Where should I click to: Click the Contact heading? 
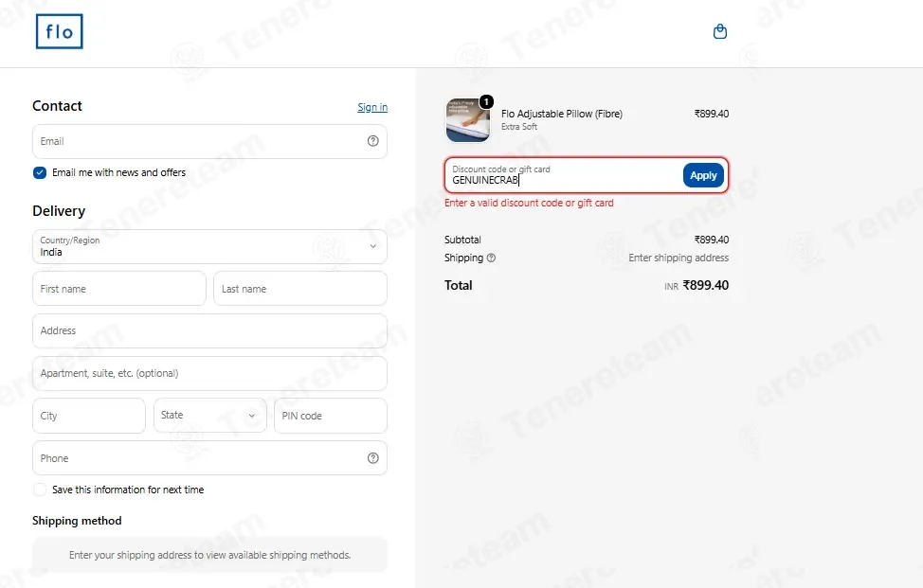coord(57,106)
